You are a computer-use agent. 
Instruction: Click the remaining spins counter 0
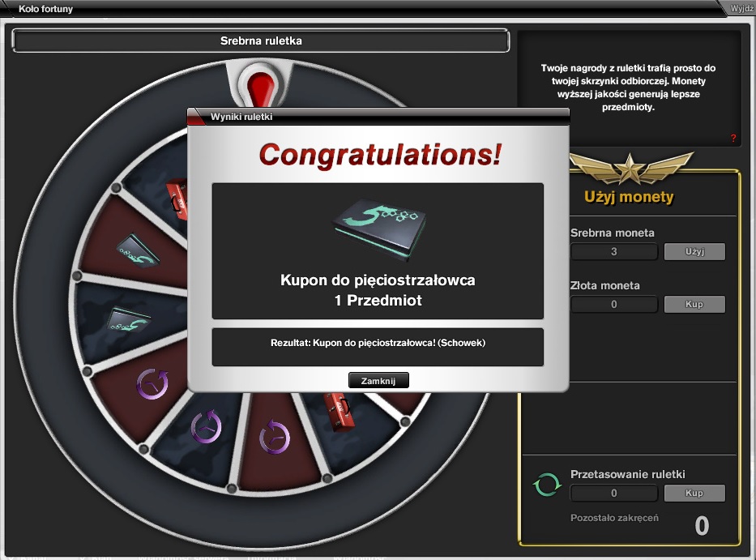tap(702, 526)
